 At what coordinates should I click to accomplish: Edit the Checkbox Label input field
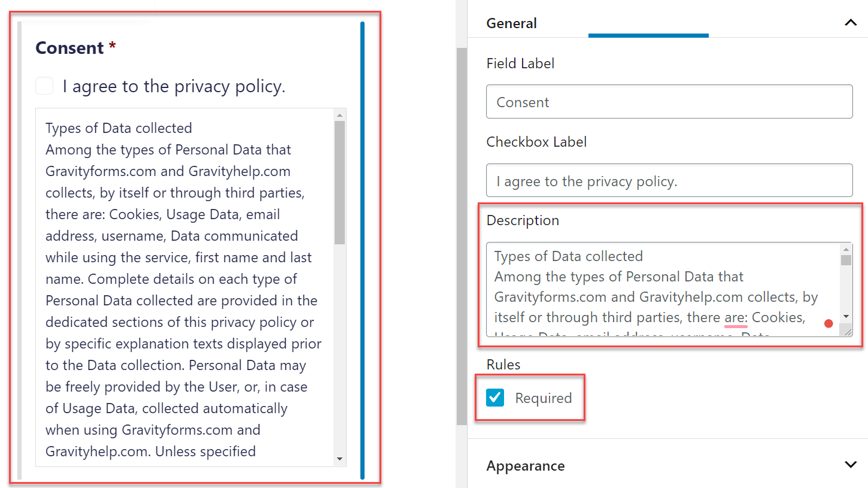669,180
